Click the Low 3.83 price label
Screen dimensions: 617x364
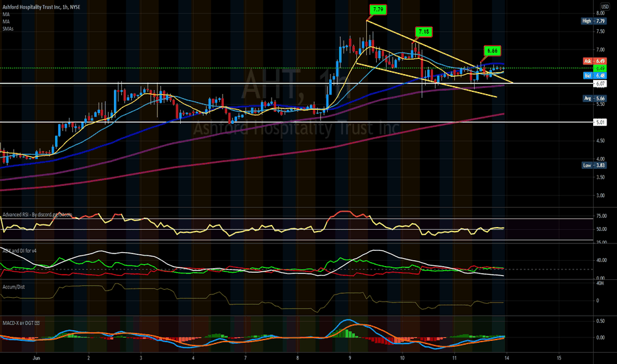594,165
